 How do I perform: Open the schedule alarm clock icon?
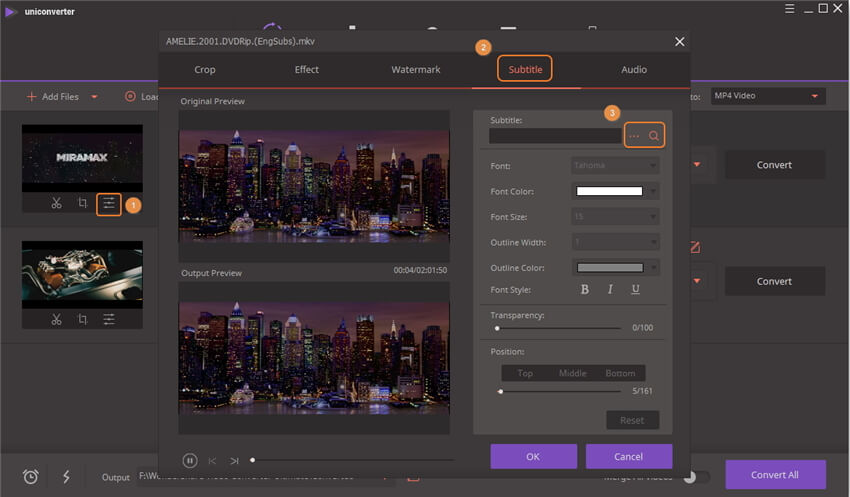click(30, 477)
